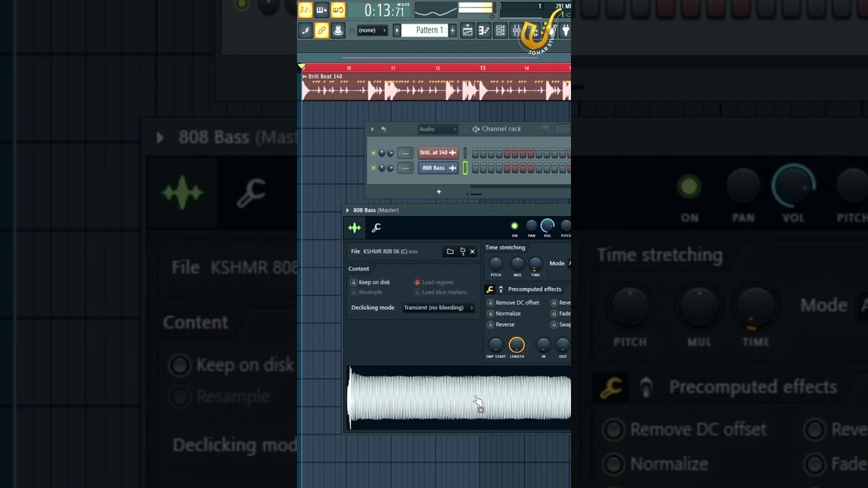Select the Drill..at 140 channel button
This screenshot has height=488, width=868.
point(439,152)
